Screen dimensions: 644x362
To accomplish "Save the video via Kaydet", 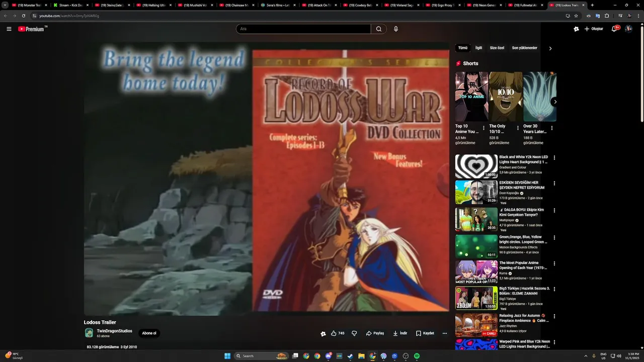I will coord(425,333).
